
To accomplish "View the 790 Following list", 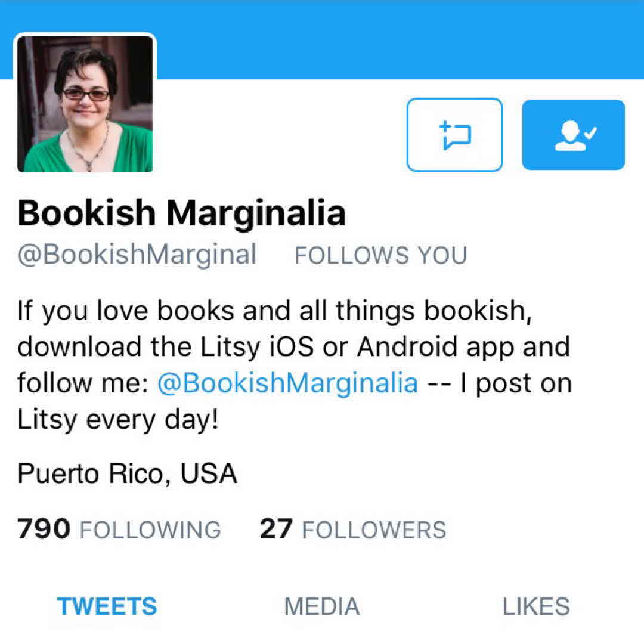I will [119, 529].
